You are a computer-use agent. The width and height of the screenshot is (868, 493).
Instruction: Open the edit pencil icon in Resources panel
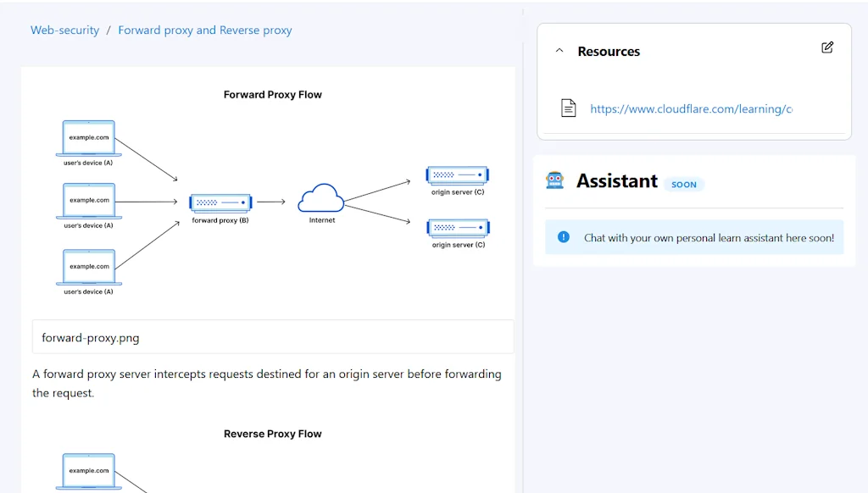(x=827, y=47)
